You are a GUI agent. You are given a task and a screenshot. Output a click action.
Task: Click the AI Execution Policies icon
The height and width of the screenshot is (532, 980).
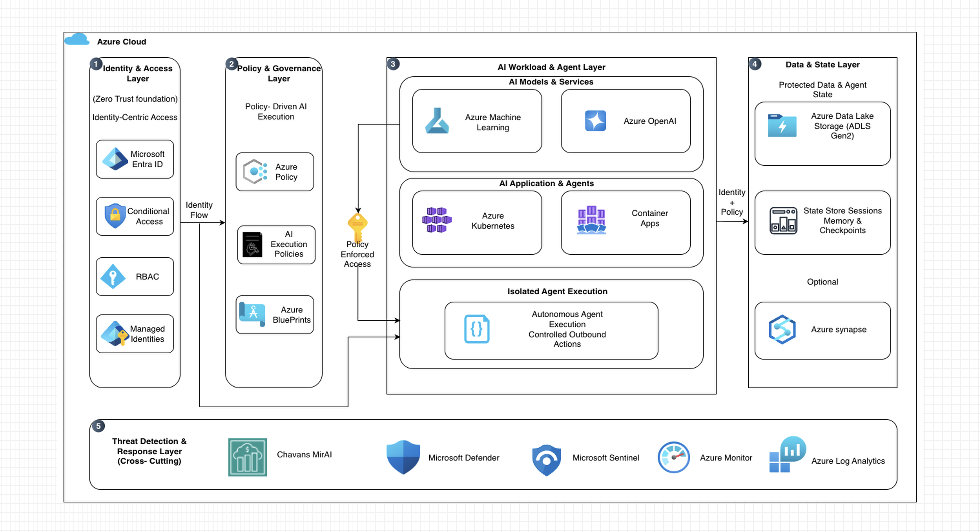point(252,244)
